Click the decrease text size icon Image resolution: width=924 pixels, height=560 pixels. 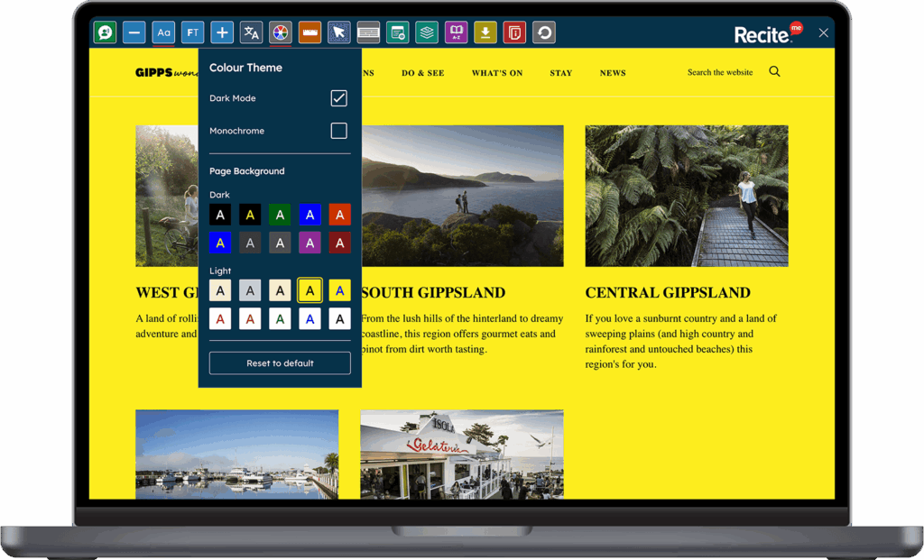tap(134, 32)
